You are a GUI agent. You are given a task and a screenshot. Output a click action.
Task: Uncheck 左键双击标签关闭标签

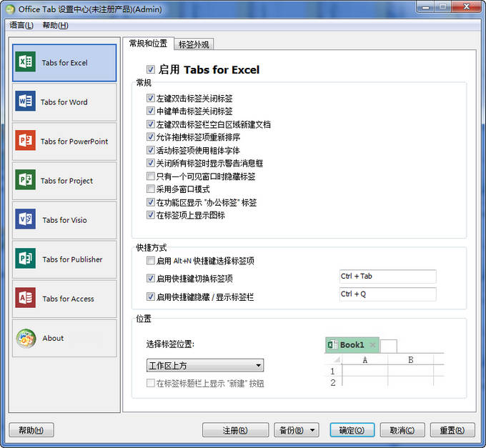click(x=151, y=98)
